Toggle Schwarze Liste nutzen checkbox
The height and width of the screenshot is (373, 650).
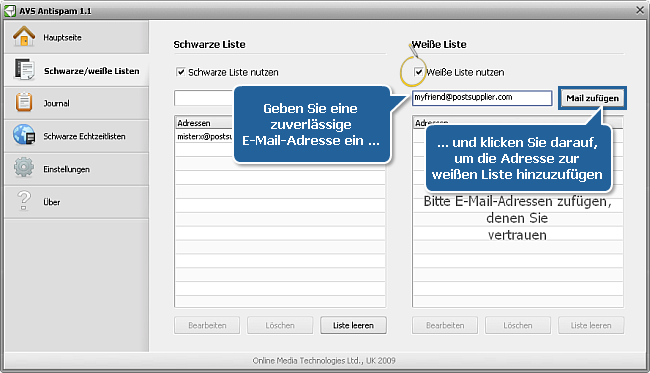click(181, 72)
